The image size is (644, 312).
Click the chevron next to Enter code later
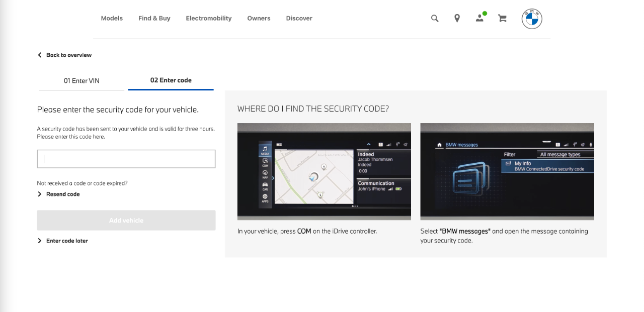[40, 241]
